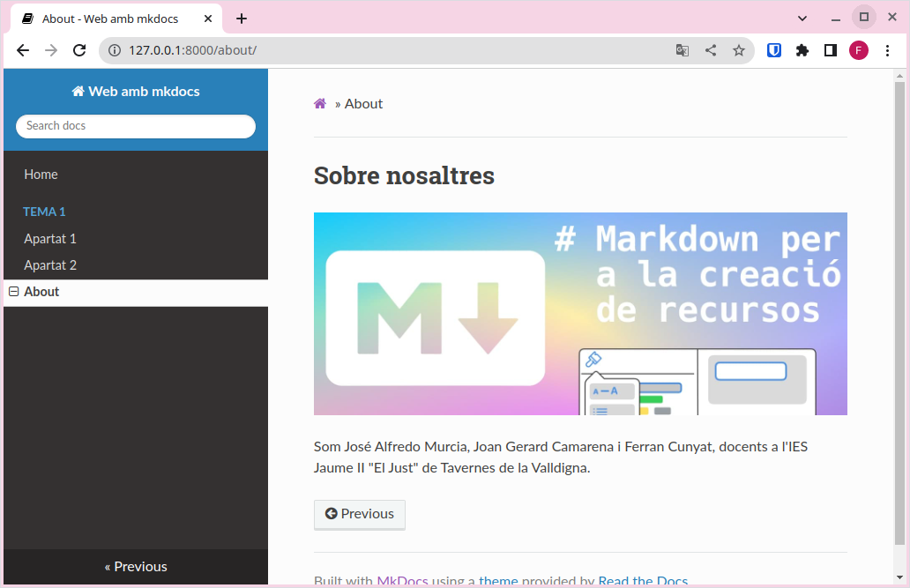Select Apartat 2 in the sidebar
The image size is (910, 588).
[x=50, y=265]
